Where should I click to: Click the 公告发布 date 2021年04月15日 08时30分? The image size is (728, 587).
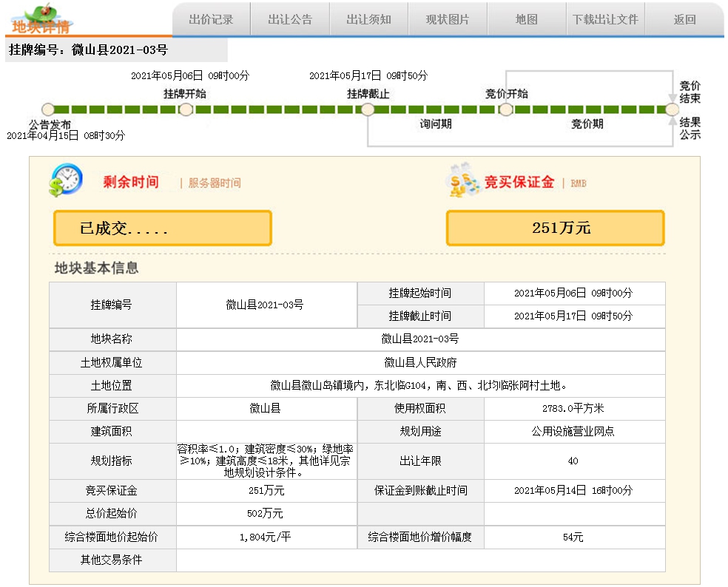[x=66, y=135]
